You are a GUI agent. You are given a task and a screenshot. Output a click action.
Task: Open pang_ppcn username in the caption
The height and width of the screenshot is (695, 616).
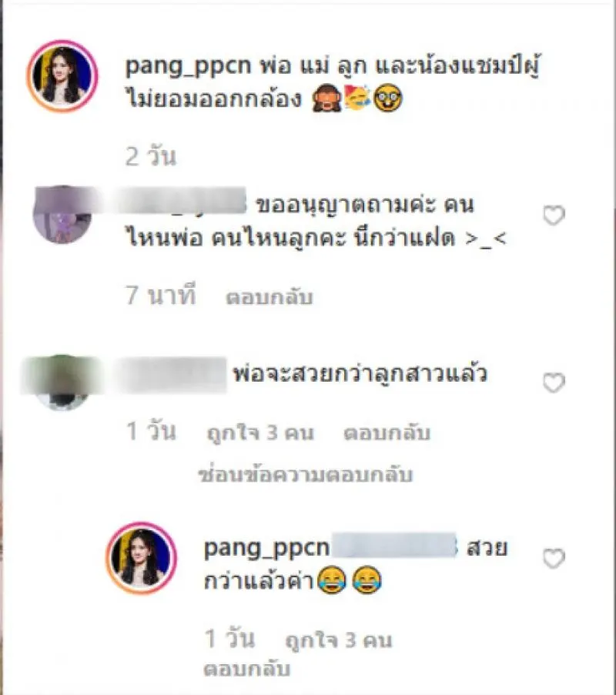[189, 66]
